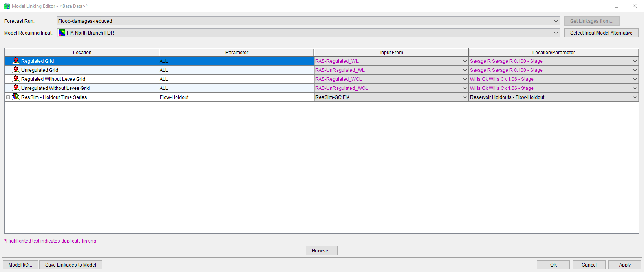Open the Forecast Run dropdown
The image size is (644, 272).
(556, 21)
